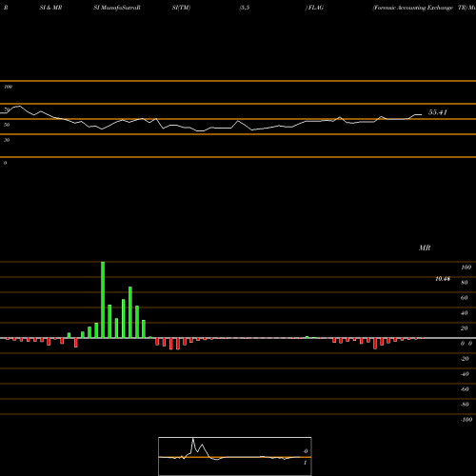Click the RSI axis label 70
Viewport: 476px width, 476px height.
[7, 109]
